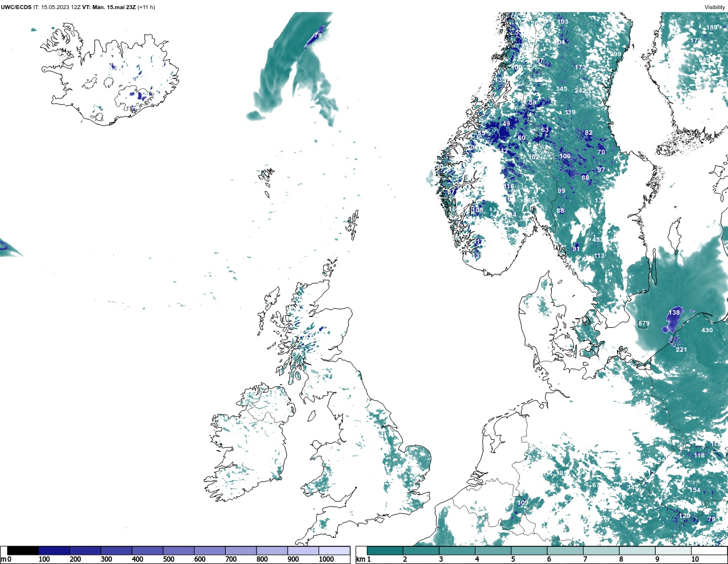This screenshot has width=728, height=564.
Task: Click the '91' visibility value on map
Action: [x=576, y=249]
